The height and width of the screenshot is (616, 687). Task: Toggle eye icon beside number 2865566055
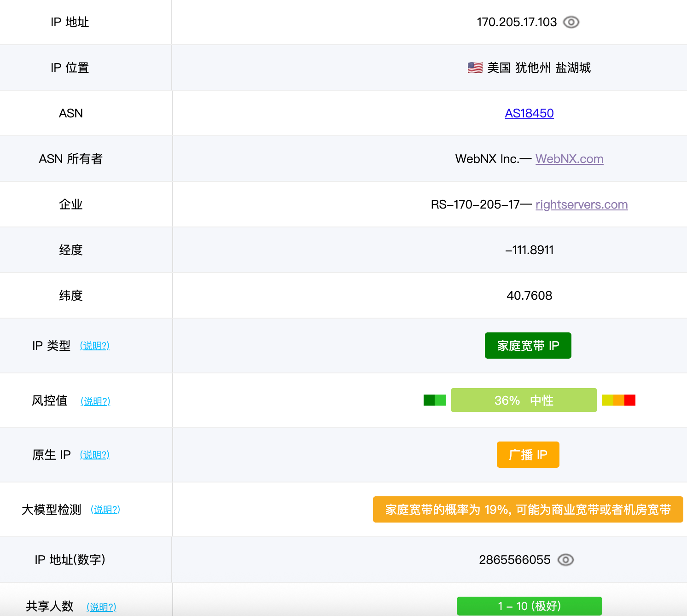[x=565, y=560]
